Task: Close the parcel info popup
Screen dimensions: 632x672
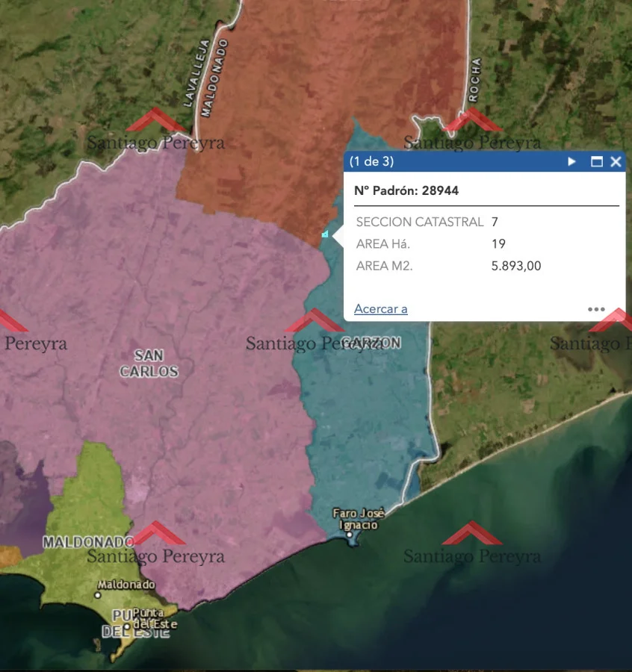Action: coord(616,161)
